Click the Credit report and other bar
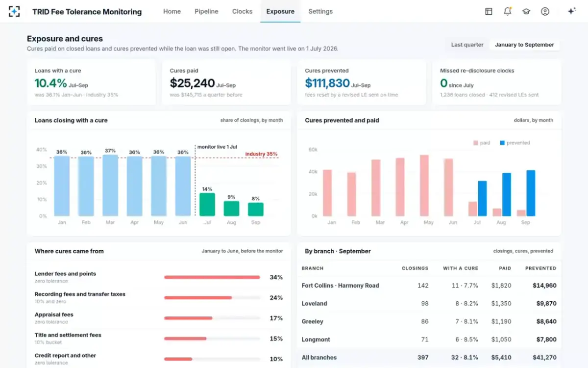The height and width of the screenshot is (368, 588). (212, 359)
